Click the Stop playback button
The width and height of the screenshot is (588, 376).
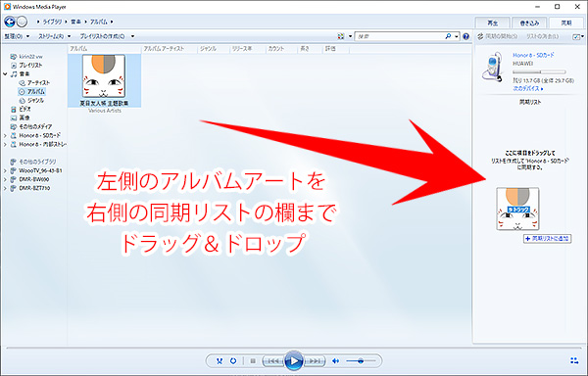coord(253,361)
